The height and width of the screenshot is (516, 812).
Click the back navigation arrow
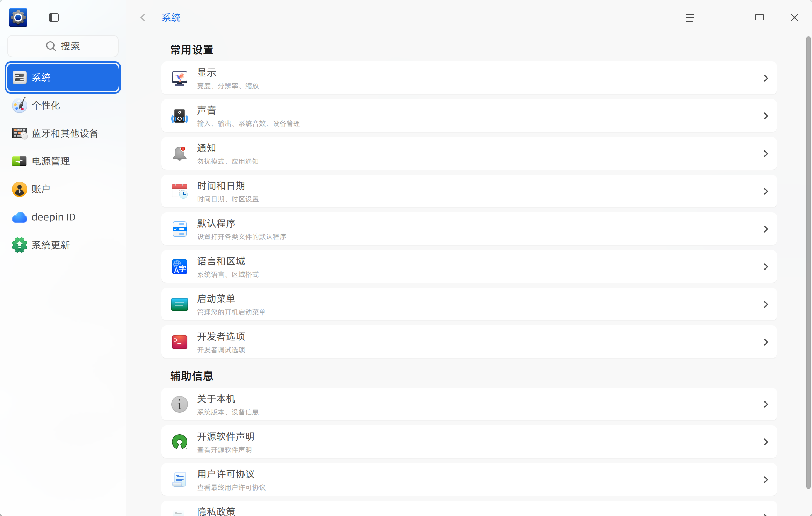143,17
